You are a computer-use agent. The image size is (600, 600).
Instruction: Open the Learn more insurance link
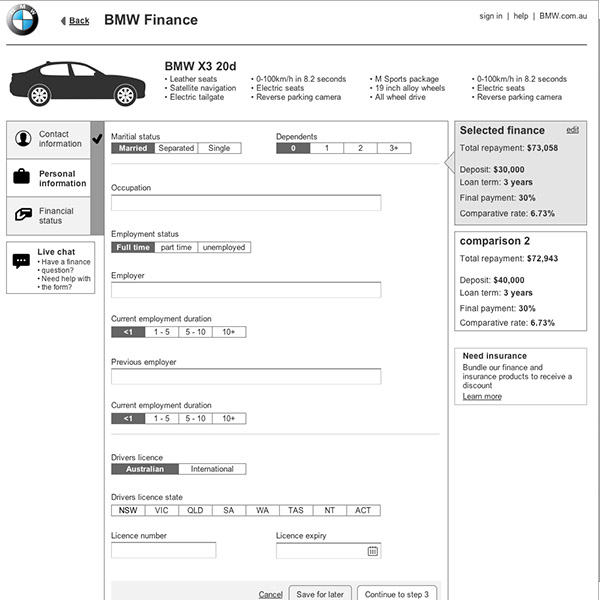(x=482, y=397)
